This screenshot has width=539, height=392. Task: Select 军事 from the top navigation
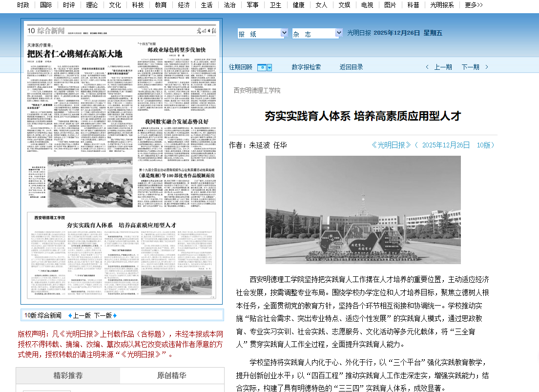[252, 5]
